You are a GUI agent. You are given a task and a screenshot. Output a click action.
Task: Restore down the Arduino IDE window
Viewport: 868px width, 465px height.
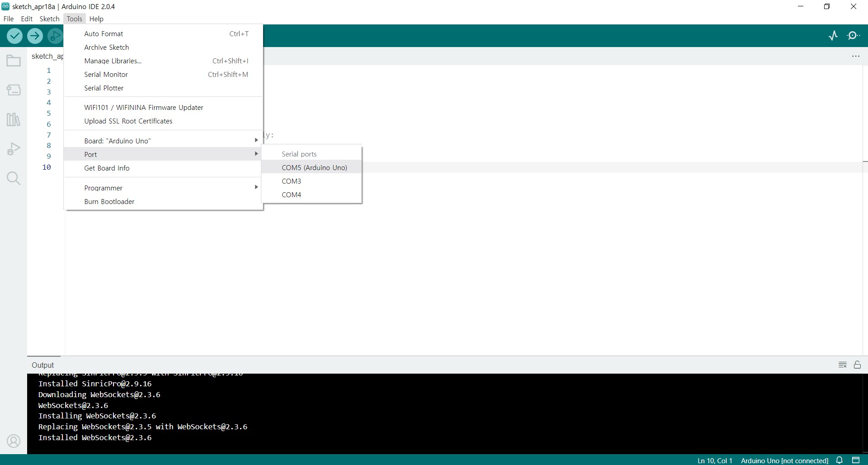pyautogui.click(x=827, y=6)
